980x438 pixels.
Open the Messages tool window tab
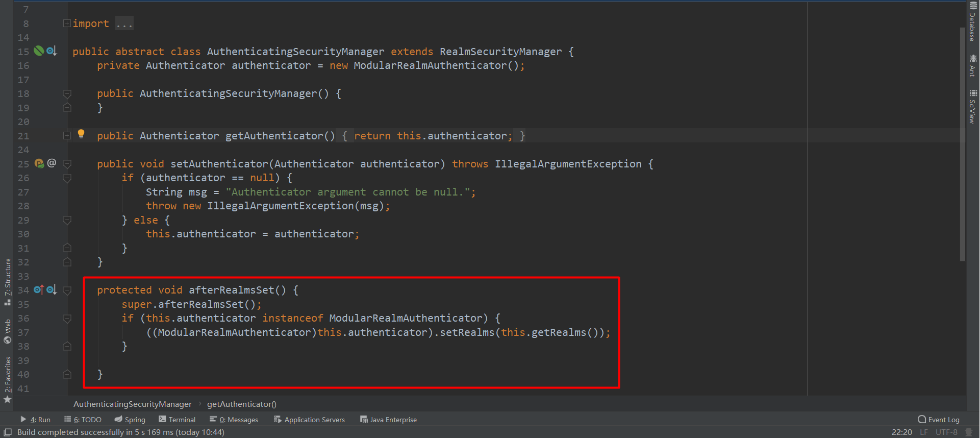click(234, 420)
